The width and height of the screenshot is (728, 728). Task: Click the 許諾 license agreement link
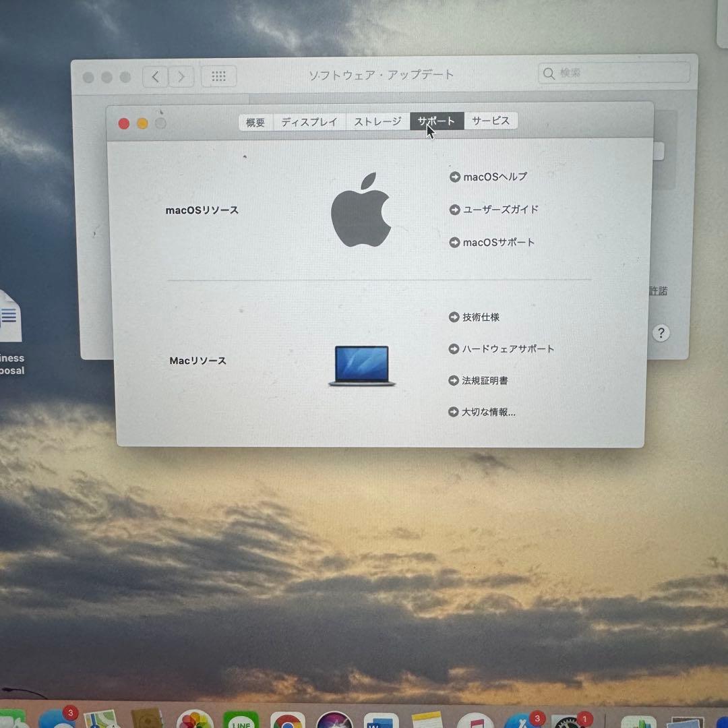(x=659, y=291)
